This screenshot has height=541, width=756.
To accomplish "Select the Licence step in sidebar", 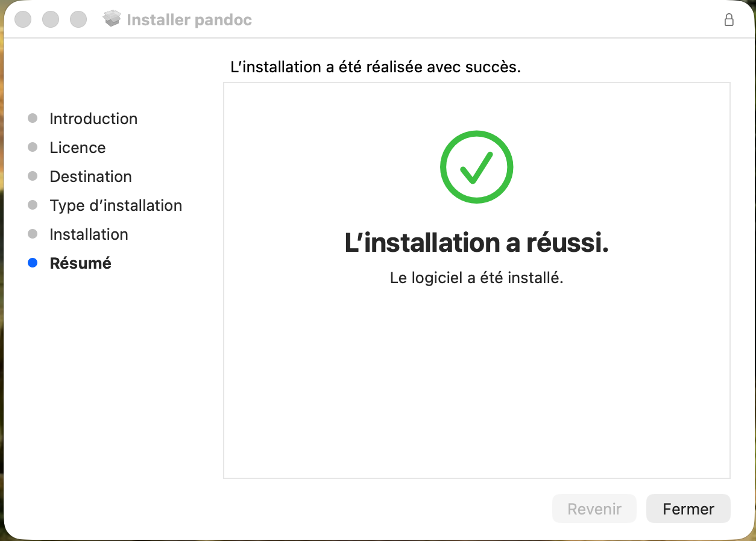I will [x=77, y=148].
